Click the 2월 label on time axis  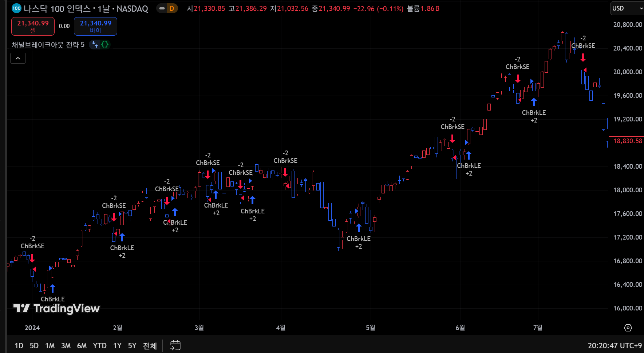(118, 328)
